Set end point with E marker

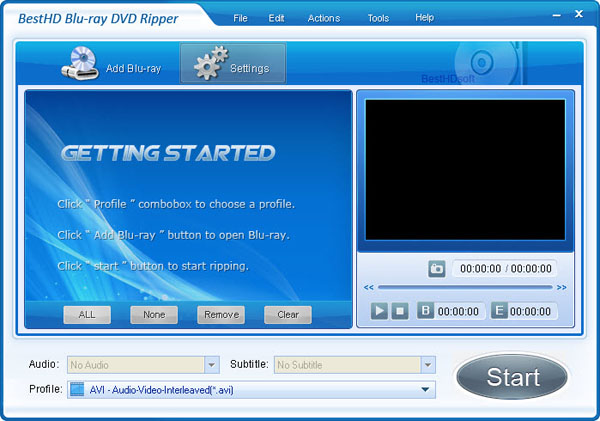coord(499,311)
